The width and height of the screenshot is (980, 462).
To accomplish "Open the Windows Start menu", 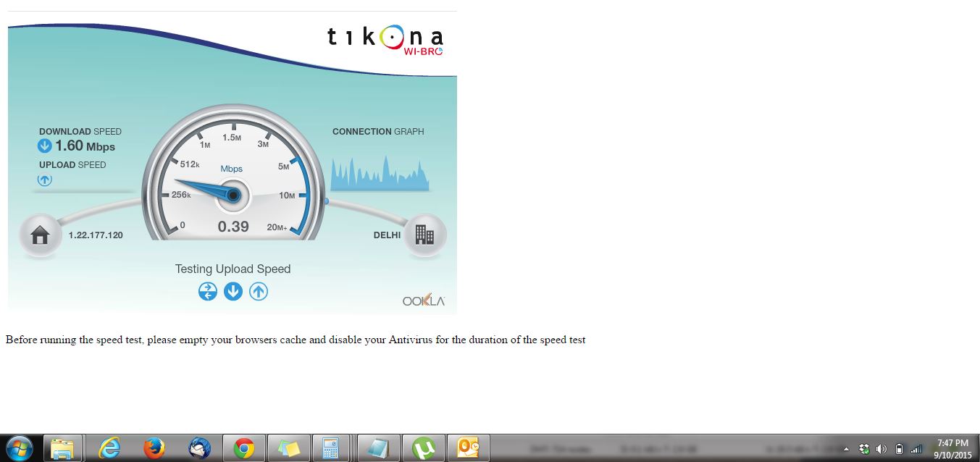I will pyautogui.click(x=19, y=449).
